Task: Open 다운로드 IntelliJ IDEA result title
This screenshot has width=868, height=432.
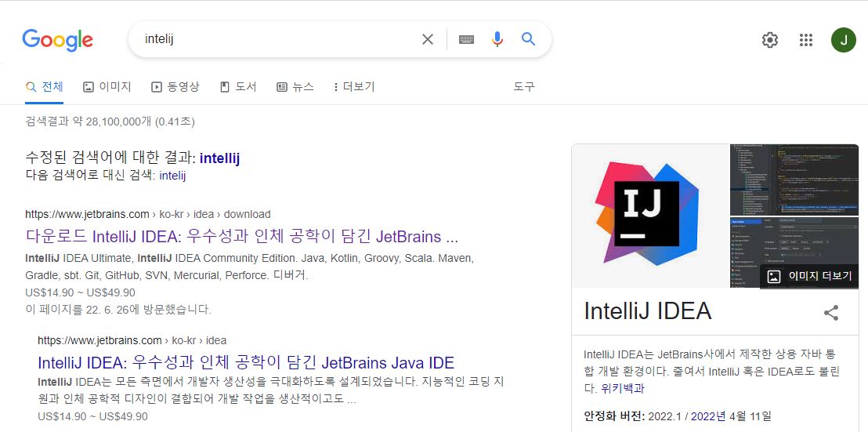Action: 242,237
